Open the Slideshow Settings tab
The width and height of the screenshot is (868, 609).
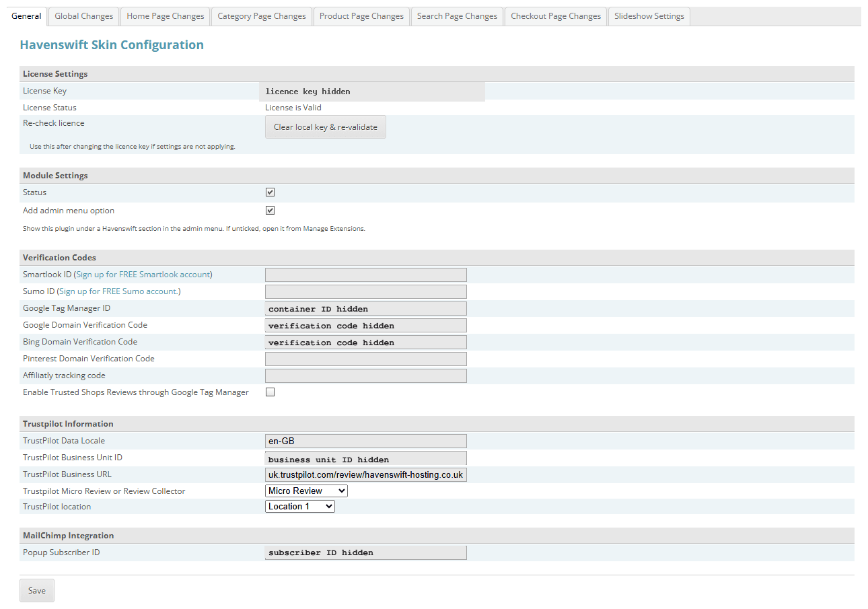[x=649, y=16]
